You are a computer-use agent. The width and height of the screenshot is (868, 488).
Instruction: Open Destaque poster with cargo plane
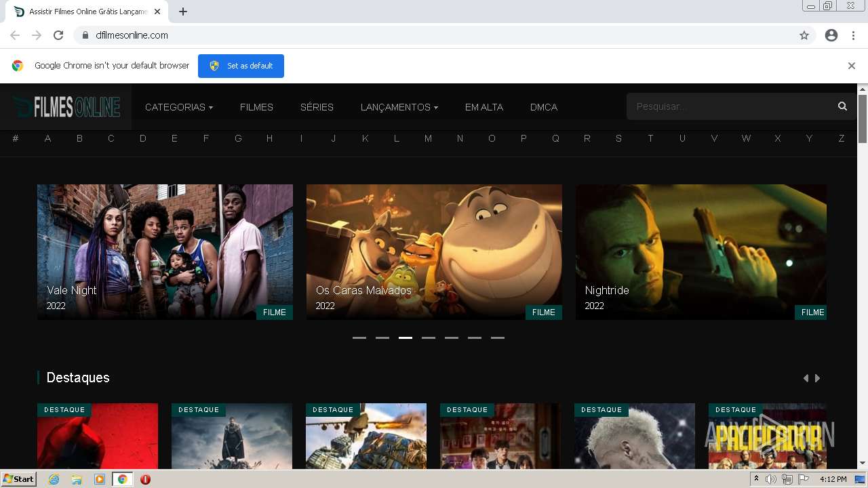(x=366, y=436)
